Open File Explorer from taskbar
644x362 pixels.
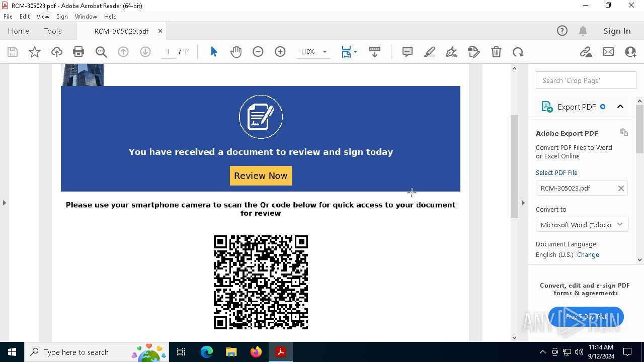click(x=231, y=352)
